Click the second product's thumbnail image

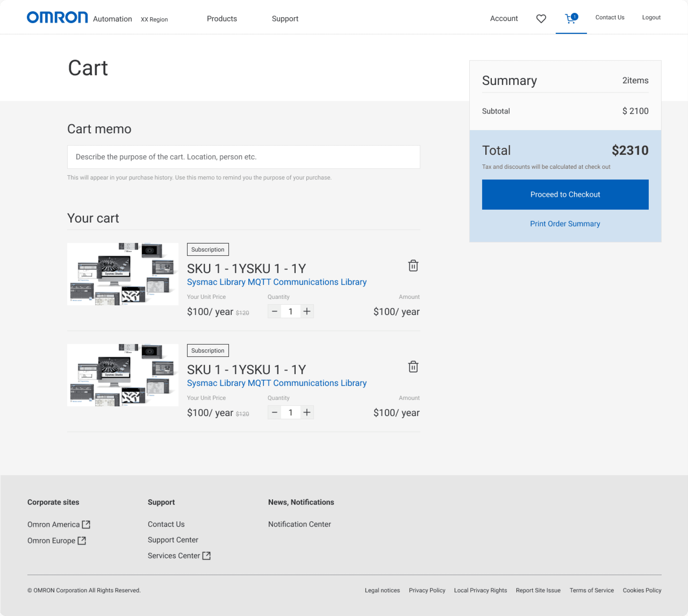coord(123,375)
